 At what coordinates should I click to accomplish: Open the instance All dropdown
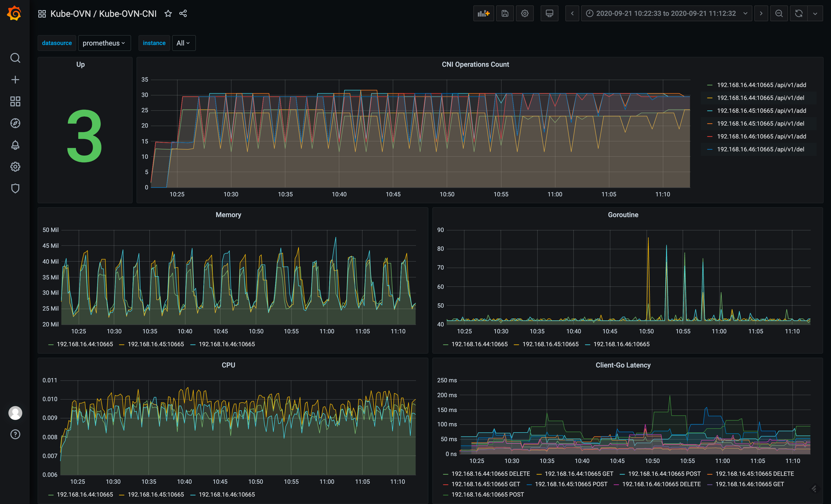(x=184, y=43)
